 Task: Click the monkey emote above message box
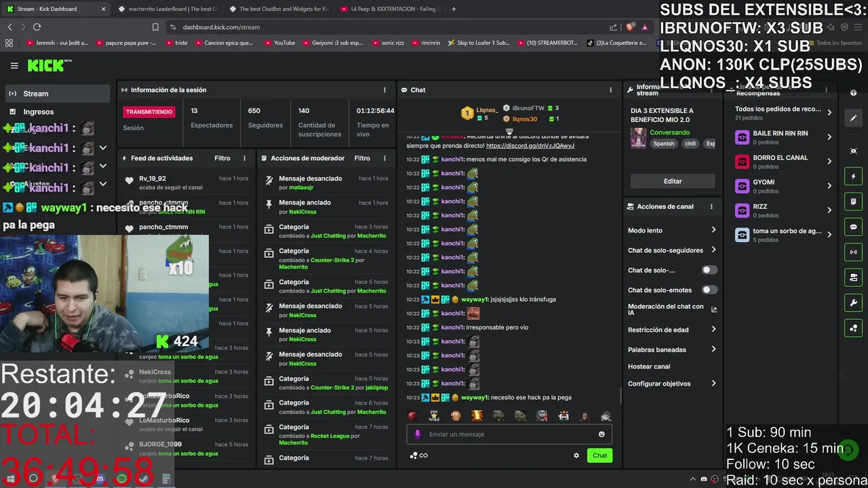456,415
